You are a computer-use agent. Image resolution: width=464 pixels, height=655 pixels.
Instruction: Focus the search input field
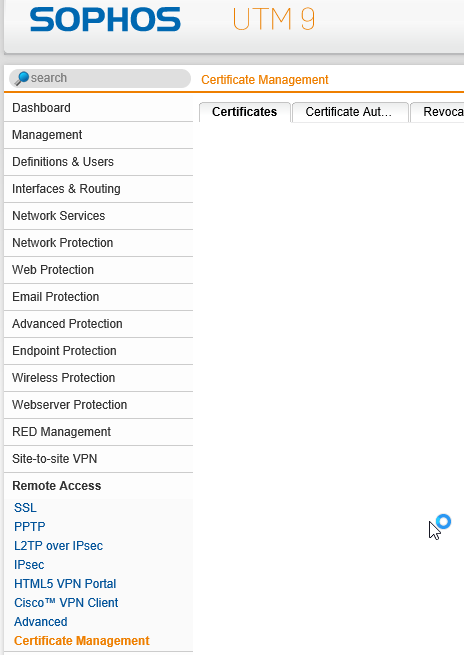[x=100, y=78]
